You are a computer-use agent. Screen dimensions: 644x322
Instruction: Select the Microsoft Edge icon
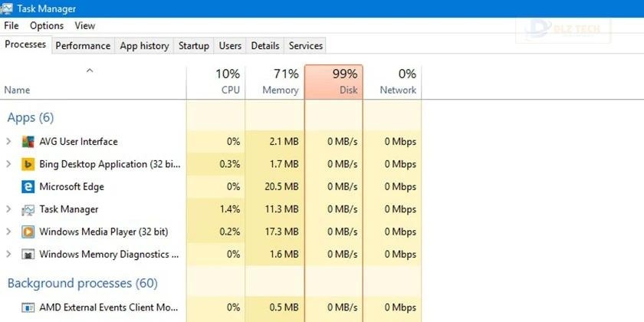pos(28,187)
